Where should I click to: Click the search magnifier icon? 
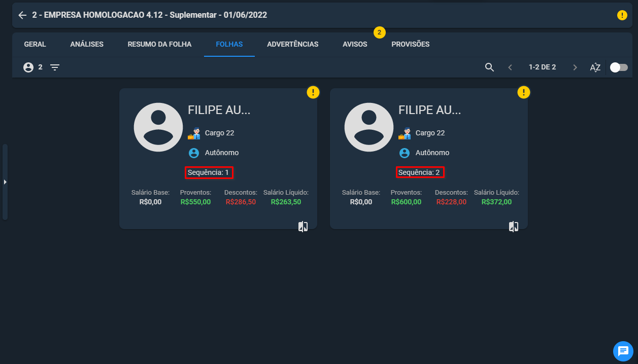point(489,67)
